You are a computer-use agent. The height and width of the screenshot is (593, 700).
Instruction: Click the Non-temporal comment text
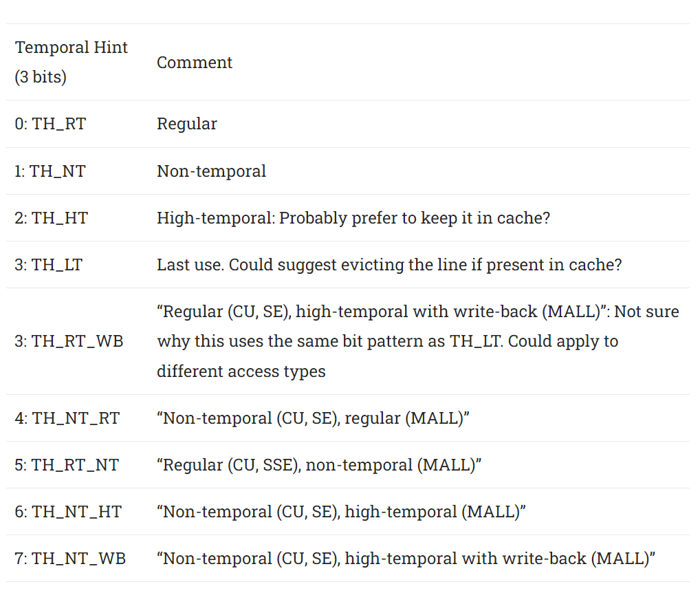211,171
